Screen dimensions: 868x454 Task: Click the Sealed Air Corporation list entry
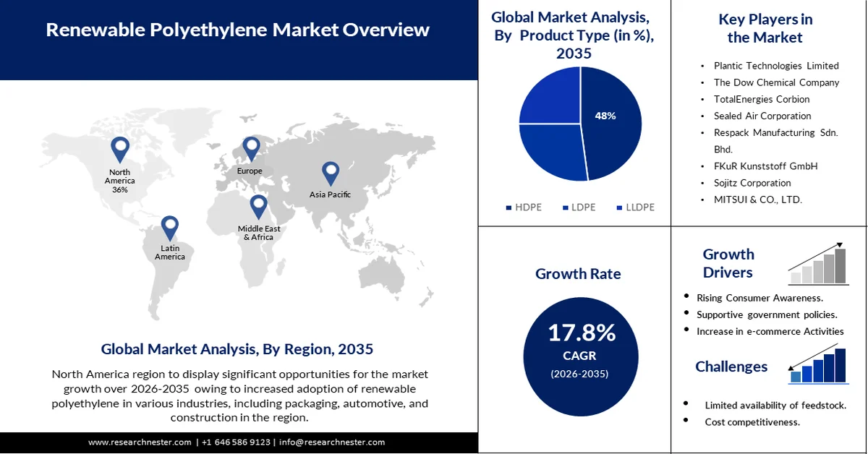(x=762, y=116)
